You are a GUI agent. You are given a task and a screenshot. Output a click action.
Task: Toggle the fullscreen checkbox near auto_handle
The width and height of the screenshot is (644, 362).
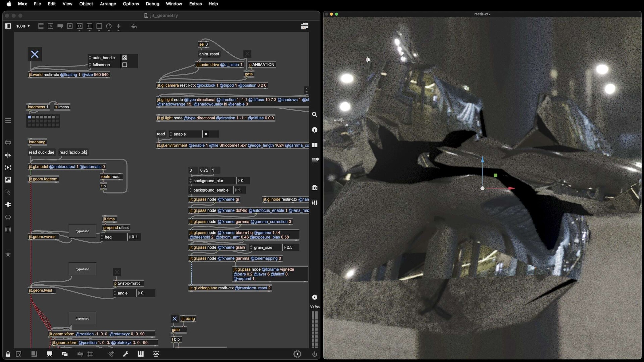point(124,65)
